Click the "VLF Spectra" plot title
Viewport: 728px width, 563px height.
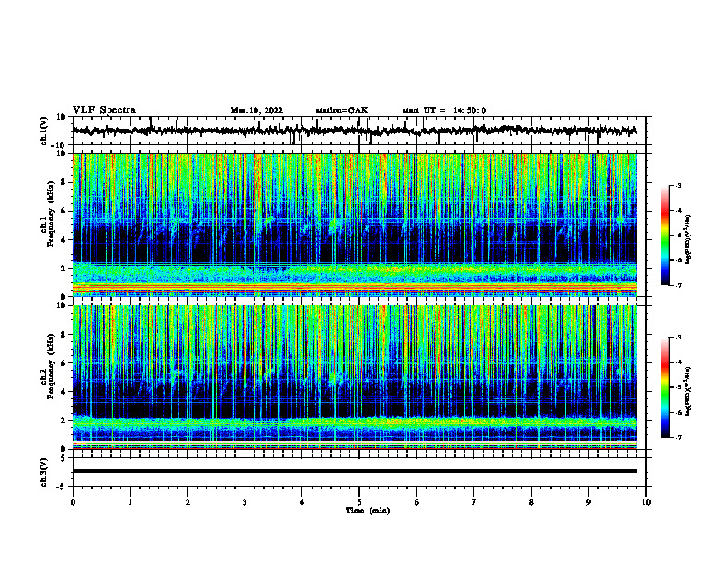[104, 110]
